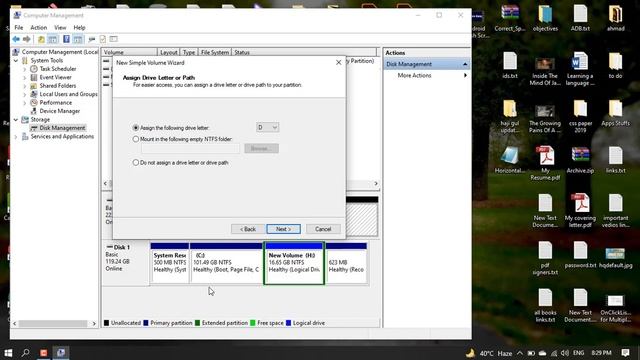Select the password.txt desktop file
640x360 pixels.
580,255
